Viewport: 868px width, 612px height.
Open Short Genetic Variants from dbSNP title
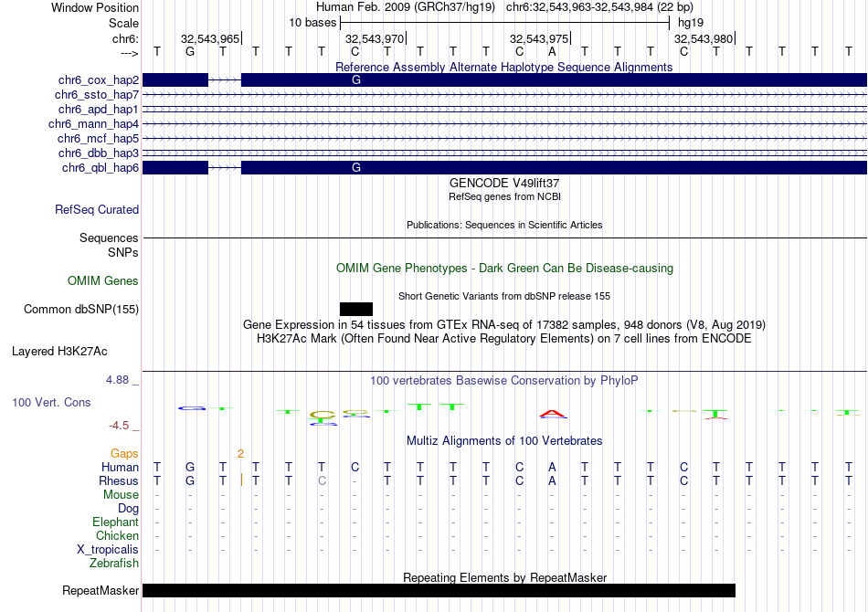click(x=504, y=296)
